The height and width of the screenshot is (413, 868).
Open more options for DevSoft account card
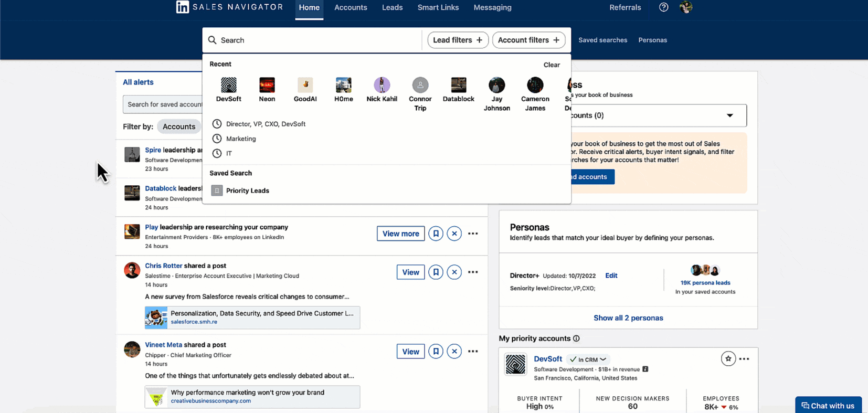tap(744, 359)
